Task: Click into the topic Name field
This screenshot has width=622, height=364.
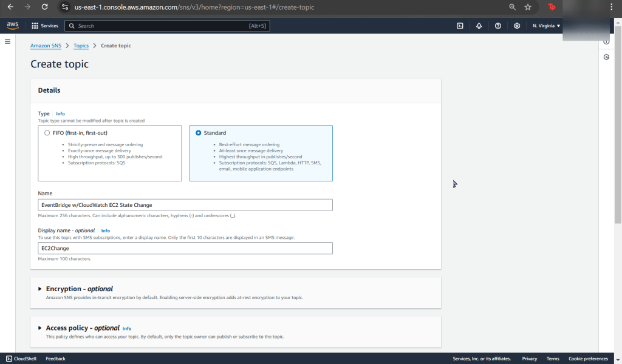Action: 185,205
